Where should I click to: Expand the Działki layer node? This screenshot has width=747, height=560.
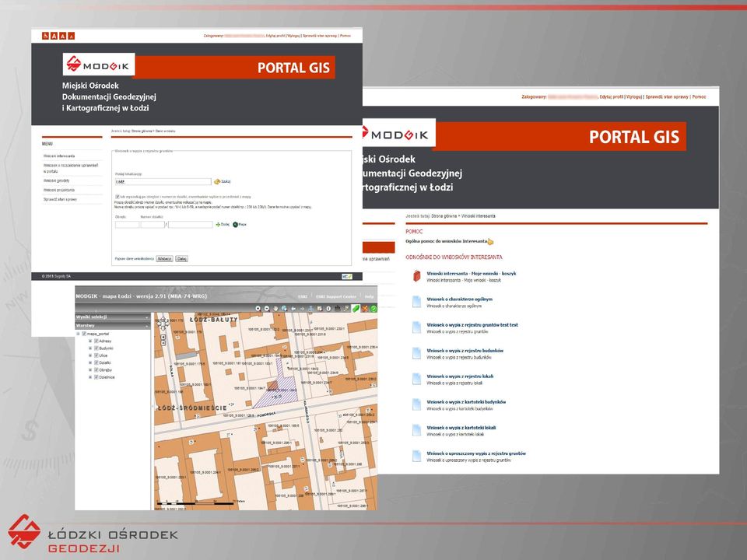coord(90,362)
